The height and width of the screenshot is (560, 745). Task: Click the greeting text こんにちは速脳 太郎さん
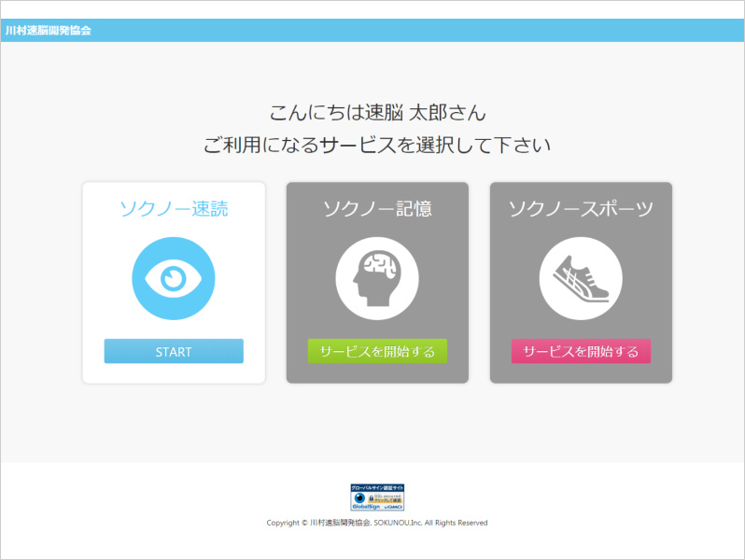click(377, 113)
